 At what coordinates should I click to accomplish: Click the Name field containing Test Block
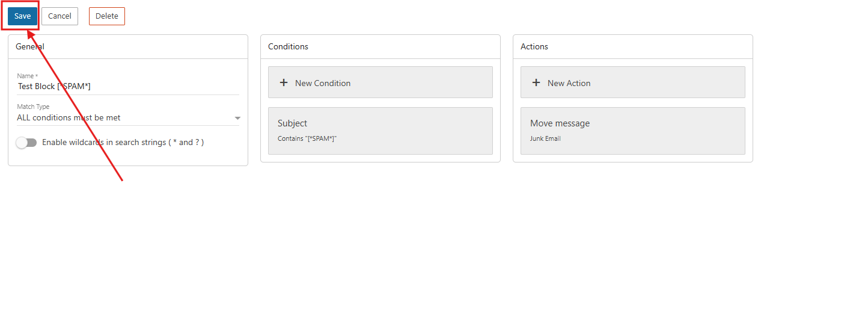[x=127, y=86]
